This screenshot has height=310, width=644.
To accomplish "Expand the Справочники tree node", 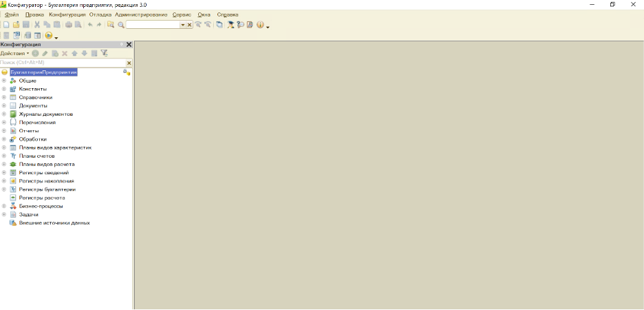I will tap(4, 97).
